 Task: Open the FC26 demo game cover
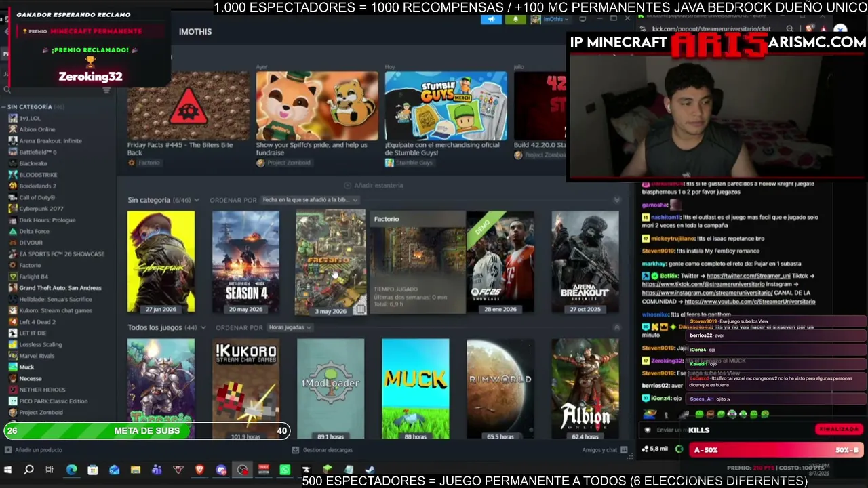pos(500,262)
